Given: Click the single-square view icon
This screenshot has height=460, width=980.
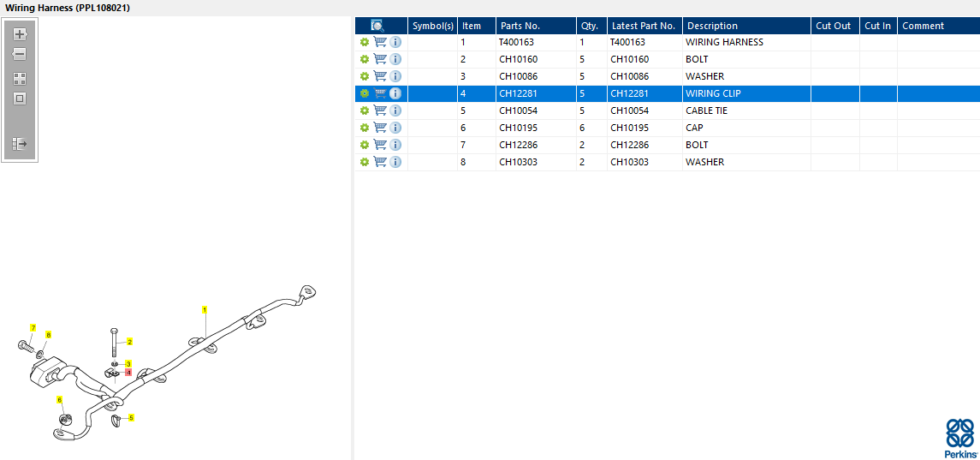Looking at the screenshot, I should point(20,99).
